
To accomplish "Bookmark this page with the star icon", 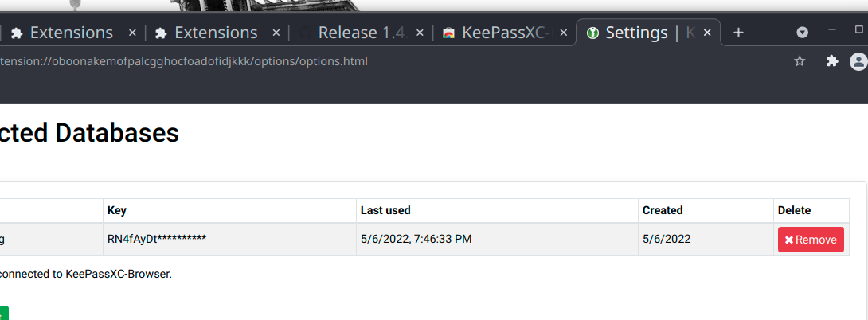I will pos(800,61).
